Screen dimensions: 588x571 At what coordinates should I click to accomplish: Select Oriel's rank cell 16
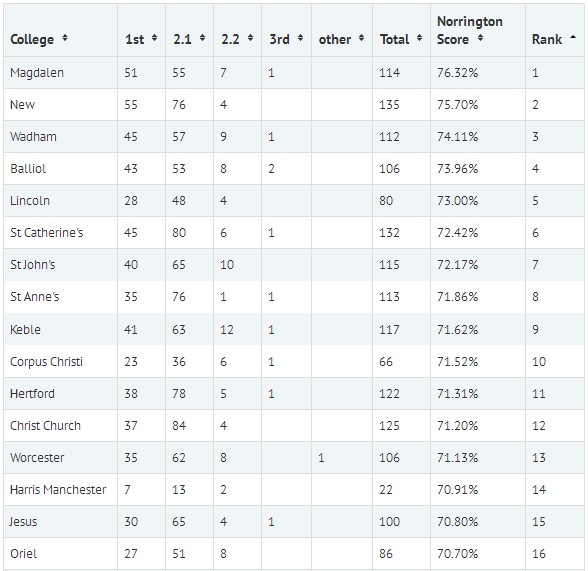pyautogui.click(x=555, y=554)
